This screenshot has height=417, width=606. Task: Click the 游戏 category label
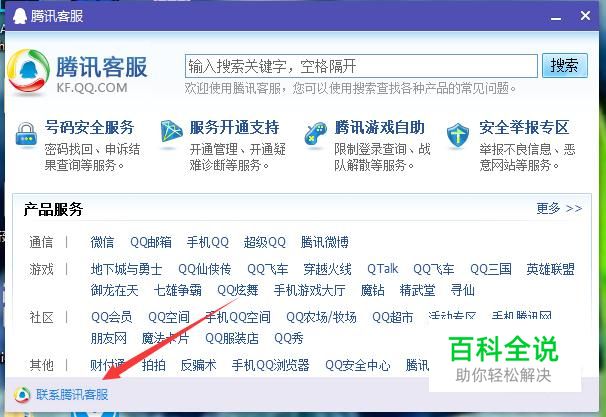(41, 269)
